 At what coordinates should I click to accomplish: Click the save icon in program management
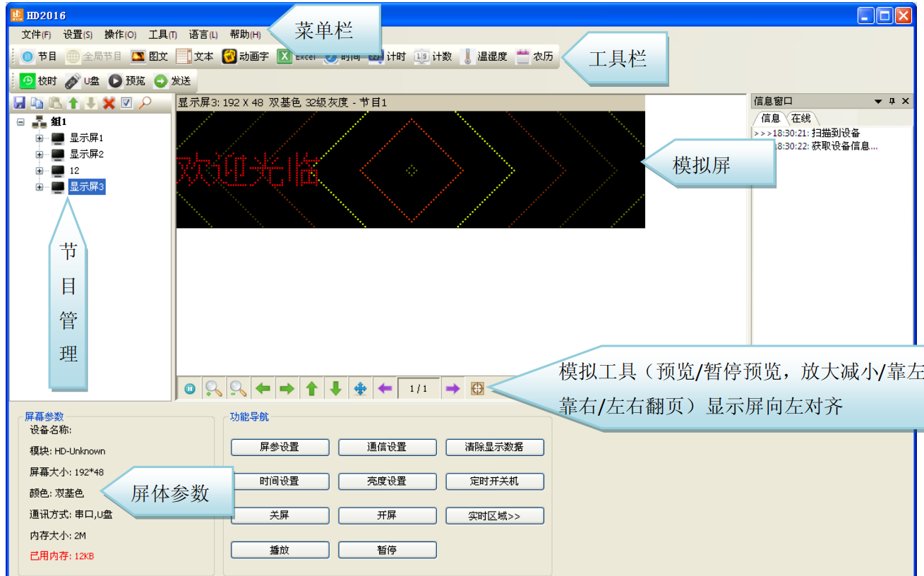pyautogui.click(x=20, y=103)
